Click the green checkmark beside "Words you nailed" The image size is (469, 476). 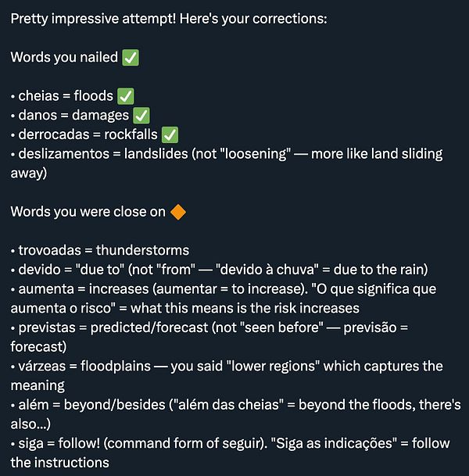click(x=131, y=58)
